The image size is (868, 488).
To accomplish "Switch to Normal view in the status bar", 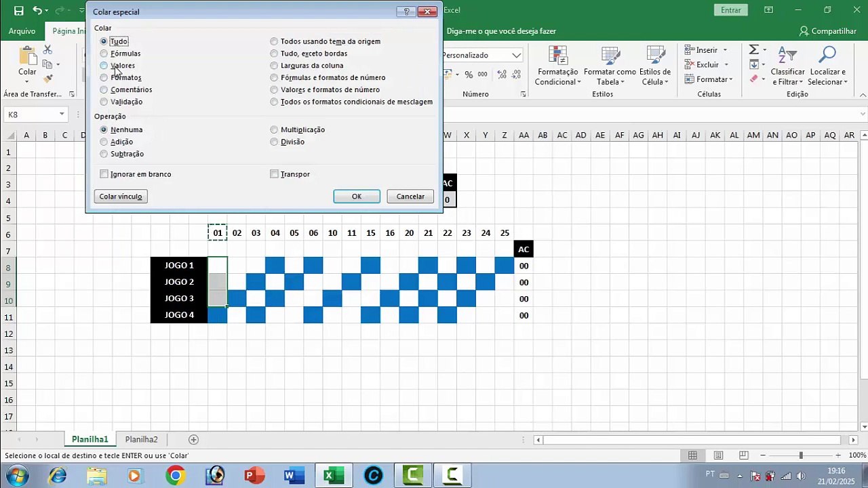I will coord(692,455).
